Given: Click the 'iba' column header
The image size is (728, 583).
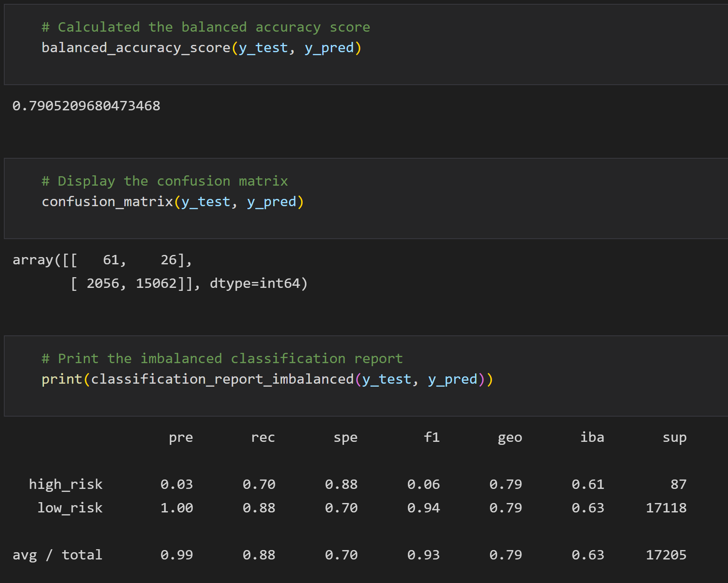Looking at the screenshot, I should (x=592, y=437).
